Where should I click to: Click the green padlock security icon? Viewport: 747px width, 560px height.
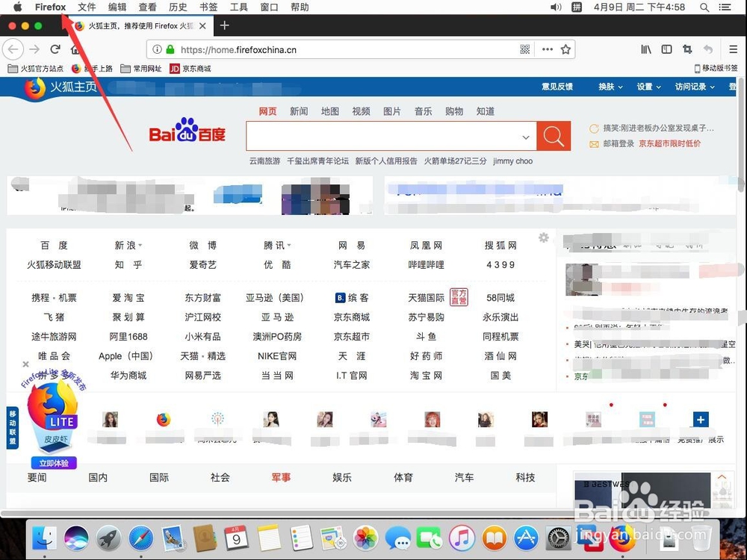pos(170,49)
